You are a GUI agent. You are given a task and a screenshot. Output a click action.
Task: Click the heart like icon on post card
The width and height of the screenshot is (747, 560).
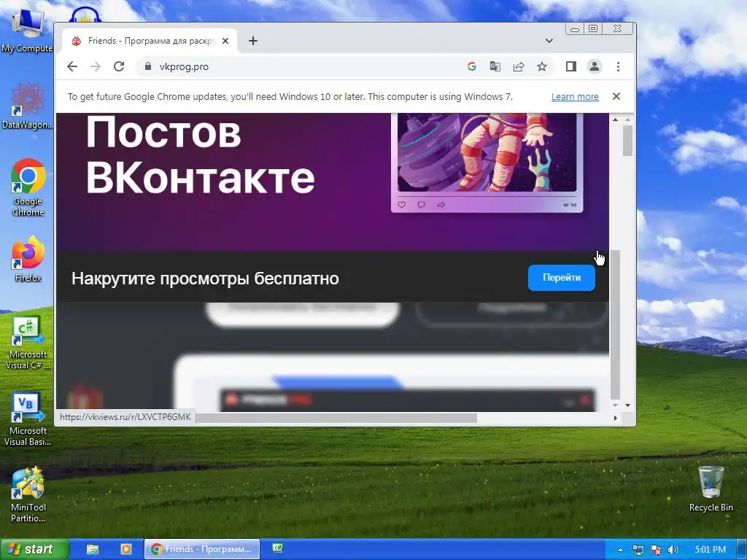pyautogui.click(x=402, y=205)
